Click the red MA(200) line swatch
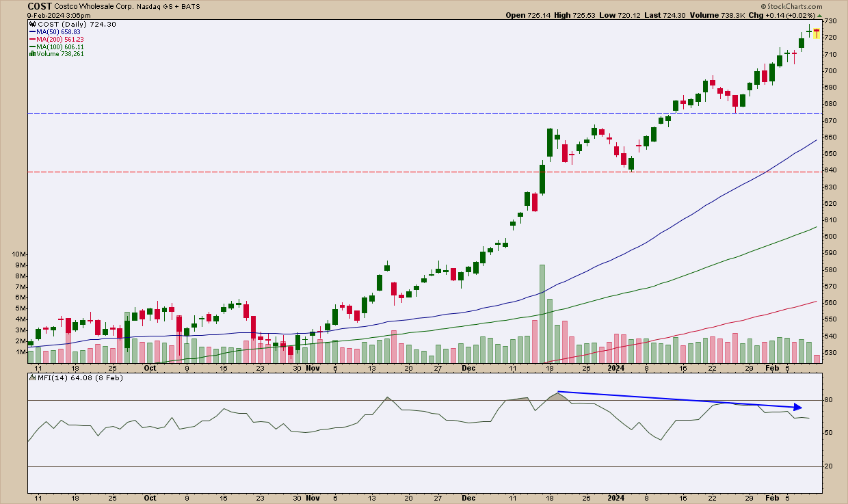The width and height of the screenshot is (848, 504). (32, 39)
